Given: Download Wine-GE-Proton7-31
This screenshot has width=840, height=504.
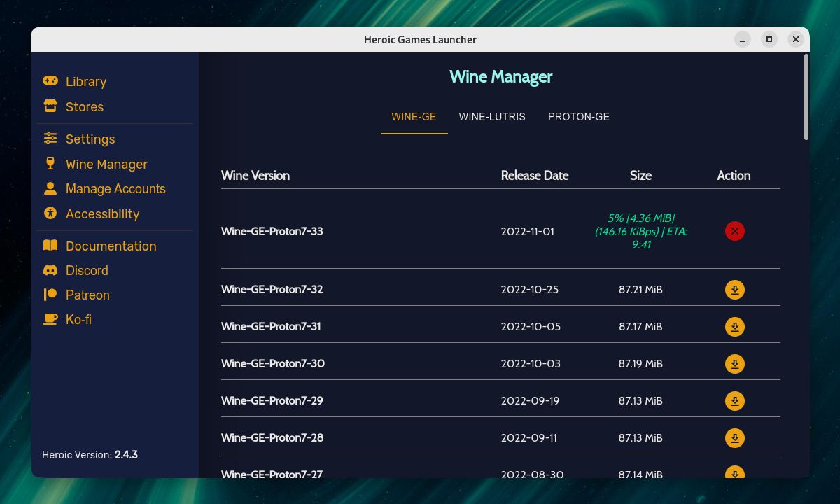Looking at the screenshot, I should coord(735,327).
